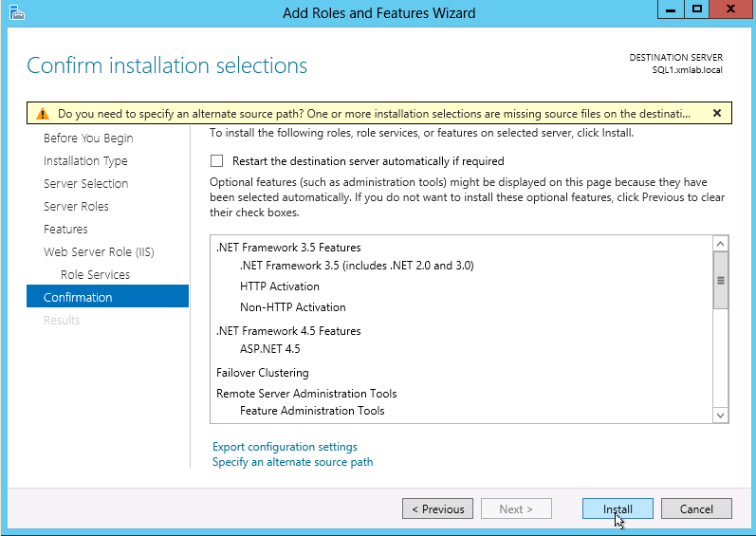Open the Installation Type step
This screenshot has height=536, width=756.
[85, 161]
